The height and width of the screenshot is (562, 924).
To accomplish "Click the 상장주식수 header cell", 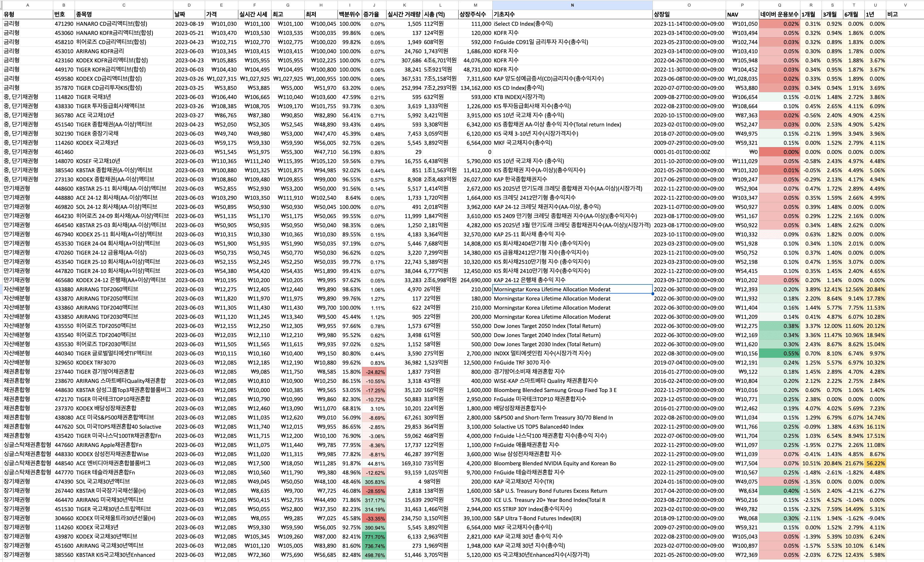I will [x=475, y=14].
